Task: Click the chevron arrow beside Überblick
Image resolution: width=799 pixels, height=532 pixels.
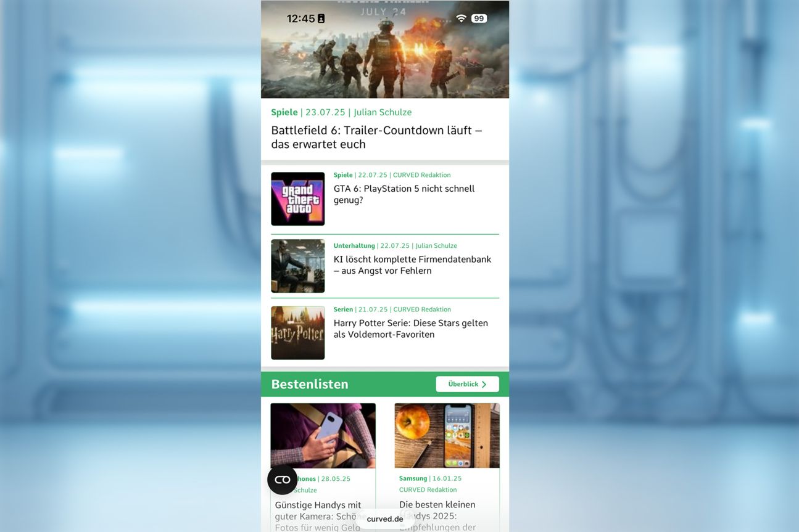Action: point(484,384)
